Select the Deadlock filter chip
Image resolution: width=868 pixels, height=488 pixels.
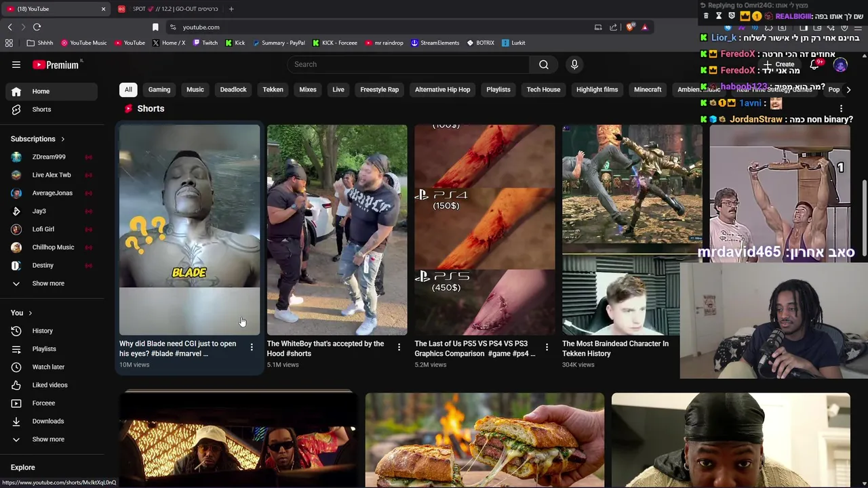point(233,89)
